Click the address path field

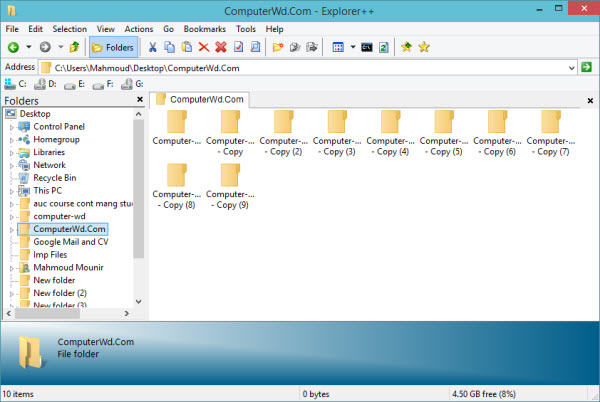point(308,68)
